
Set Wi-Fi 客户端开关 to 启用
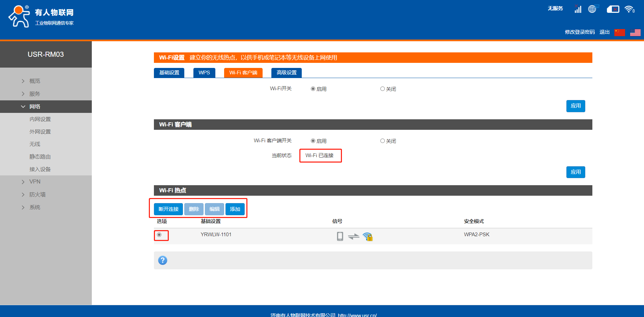click(x=313, y=141)
